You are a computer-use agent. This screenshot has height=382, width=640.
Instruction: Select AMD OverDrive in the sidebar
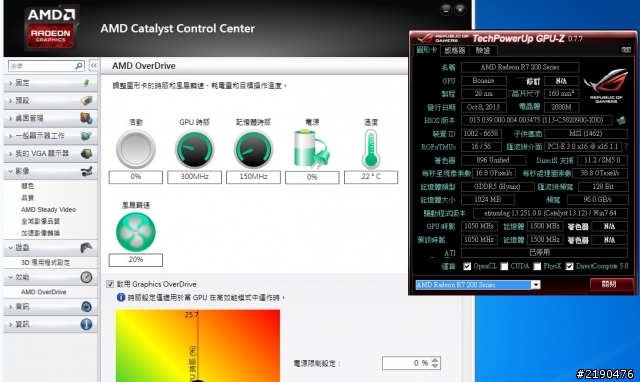[x=43, y=292]
